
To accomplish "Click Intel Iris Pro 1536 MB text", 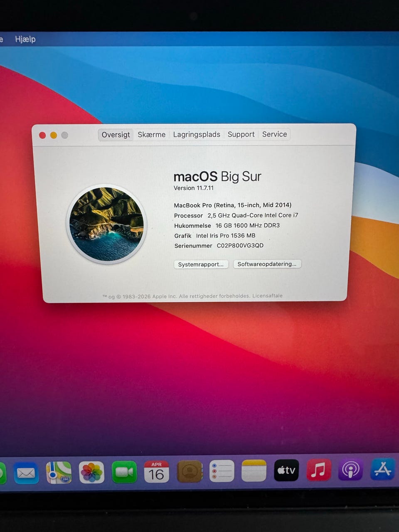I will point(226,236).
